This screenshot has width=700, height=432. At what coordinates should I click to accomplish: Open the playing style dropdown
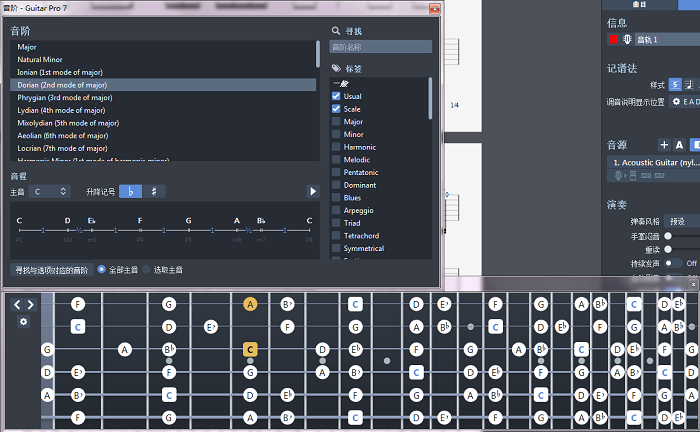[x=682, y=221]
